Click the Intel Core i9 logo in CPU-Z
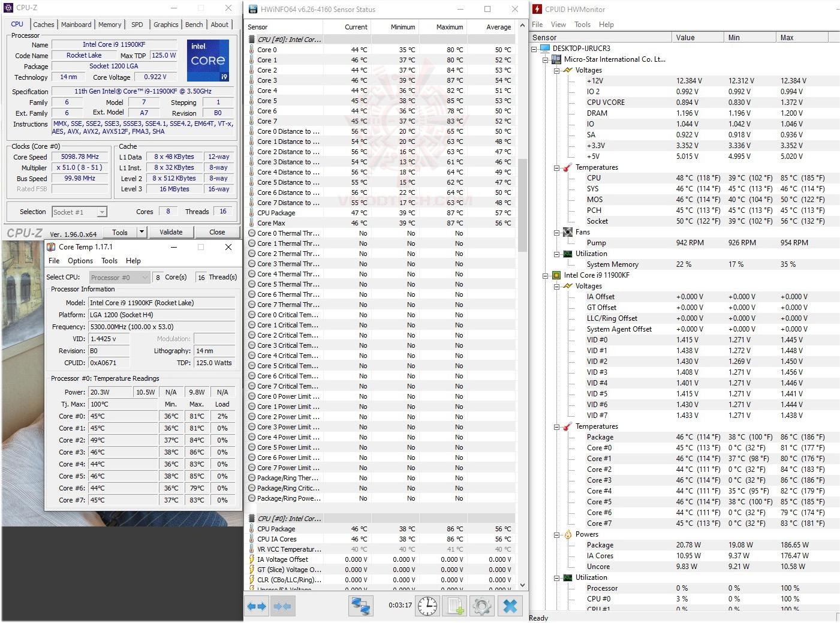The height and width of the screenshot is (623, 840). (x=208, y=61)
